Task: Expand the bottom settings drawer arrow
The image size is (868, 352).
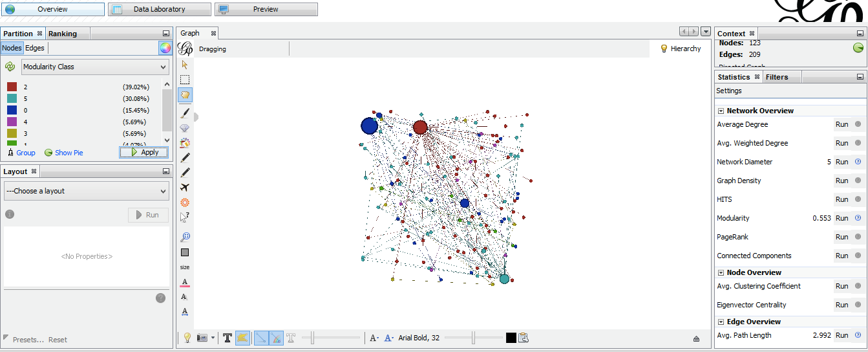Action: pyautogui.click(x=696, y=338)
